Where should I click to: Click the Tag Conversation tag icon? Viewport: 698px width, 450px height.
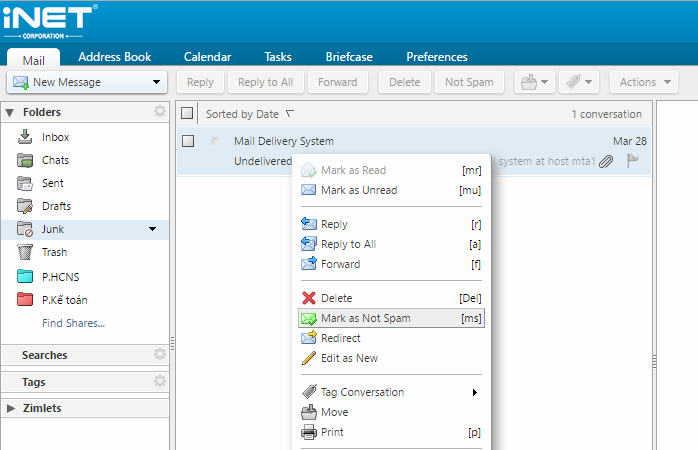coord(309,392)
